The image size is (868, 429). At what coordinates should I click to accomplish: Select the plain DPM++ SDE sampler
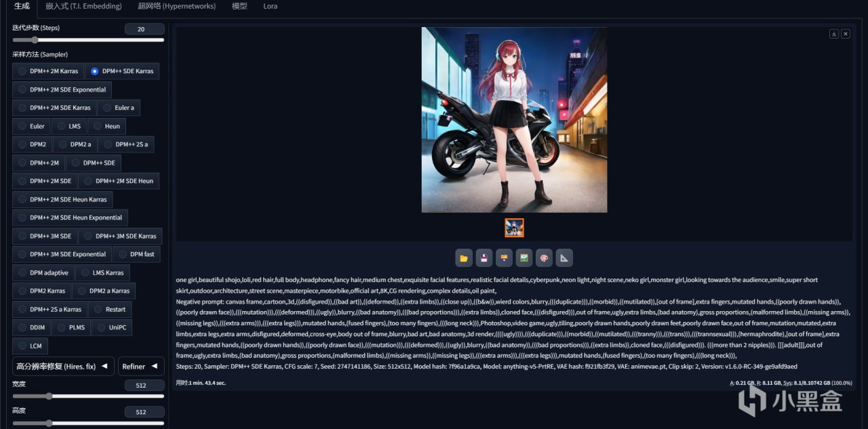pos(94,163)
